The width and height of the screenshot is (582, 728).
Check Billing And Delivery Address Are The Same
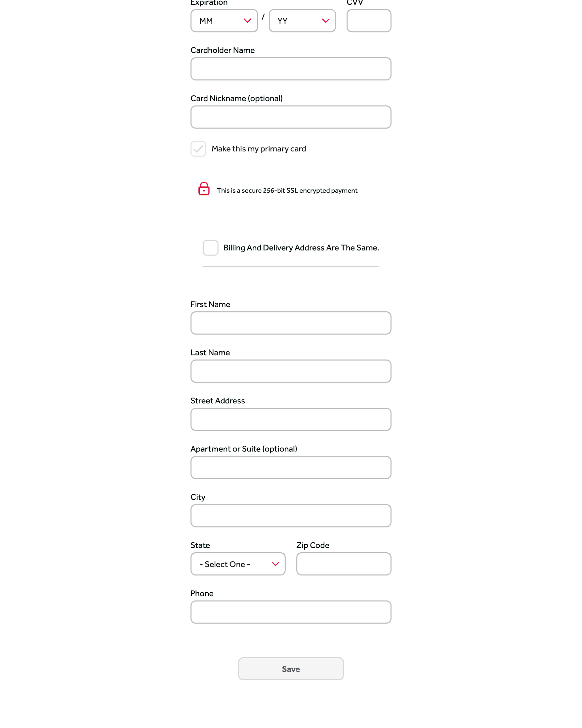[211, 248]
